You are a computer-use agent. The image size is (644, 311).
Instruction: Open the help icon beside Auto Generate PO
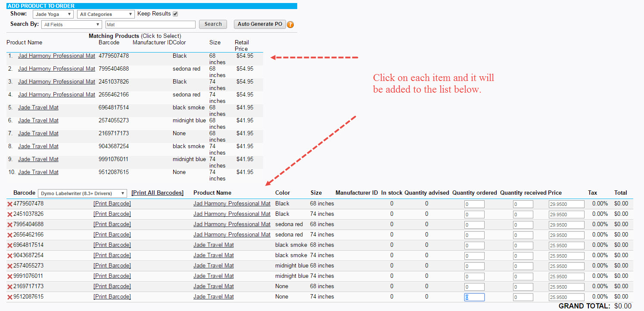(290, 25)
